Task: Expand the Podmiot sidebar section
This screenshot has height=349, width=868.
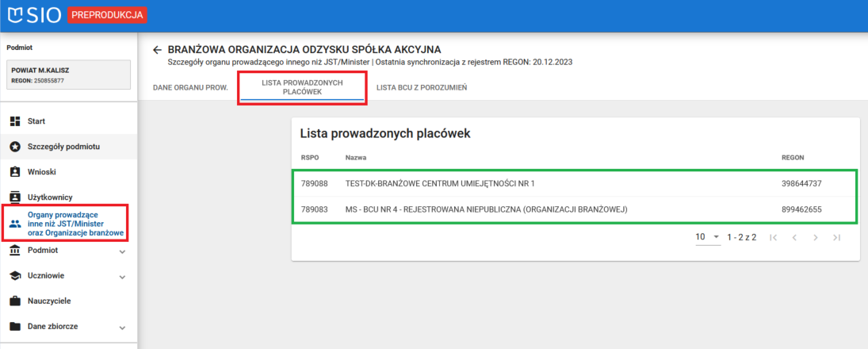Action: coord(122,251)
